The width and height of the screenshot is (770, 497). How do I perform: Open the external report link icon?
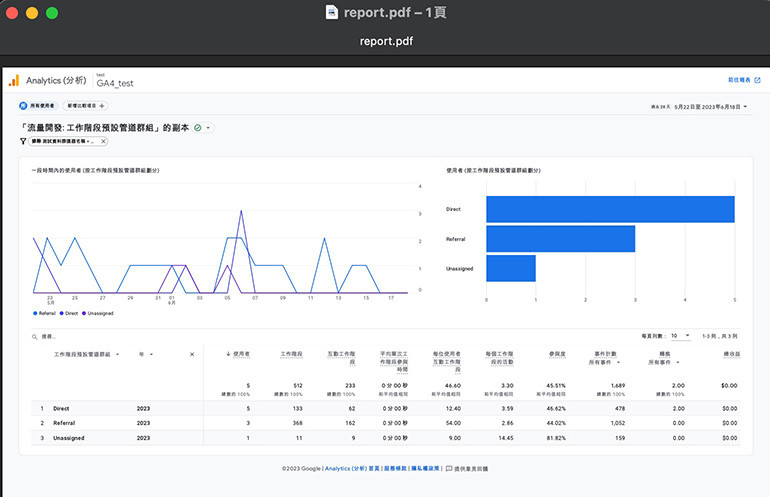(x=757, y=80)
